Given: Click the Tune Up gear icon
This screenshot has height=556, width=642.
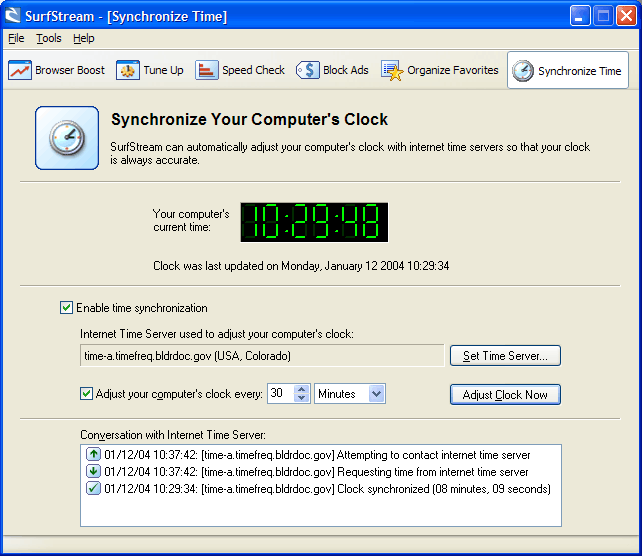Looking at the screenshot, I should click(x=127, y=70).
